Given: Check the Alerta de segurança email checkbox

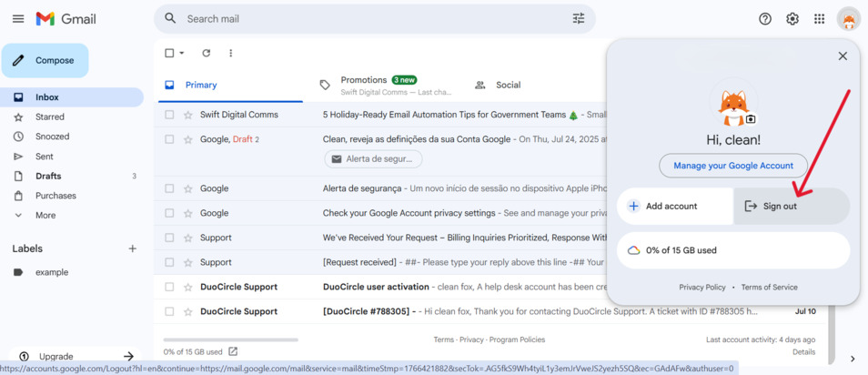Looking at the screenshot, I should (x=169, y=189).
